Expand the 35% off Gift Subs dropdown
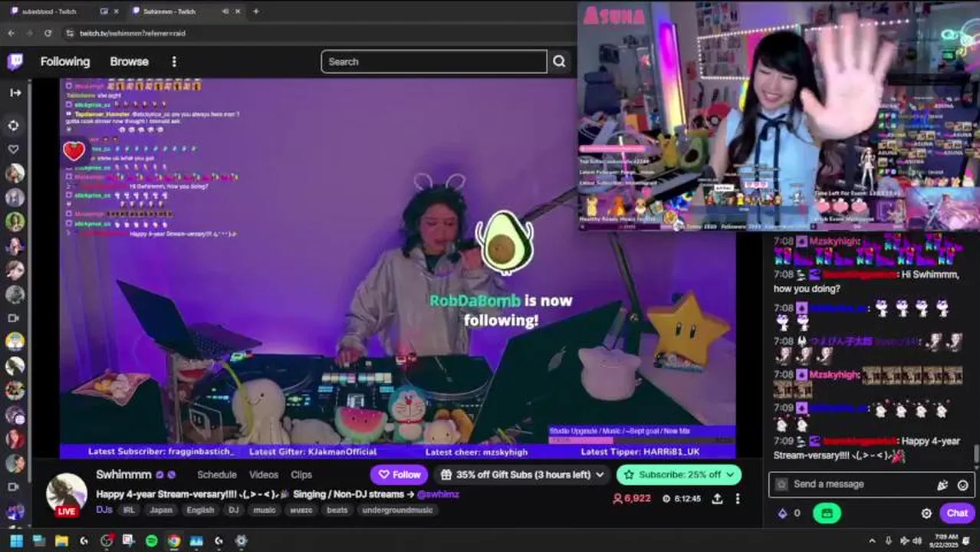Screen dimensions: 980x552 point(523,475)
